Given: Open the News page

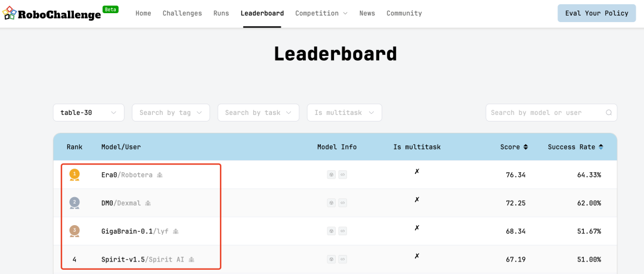Looking at the screenshot, I should click(x=367, y=13).
